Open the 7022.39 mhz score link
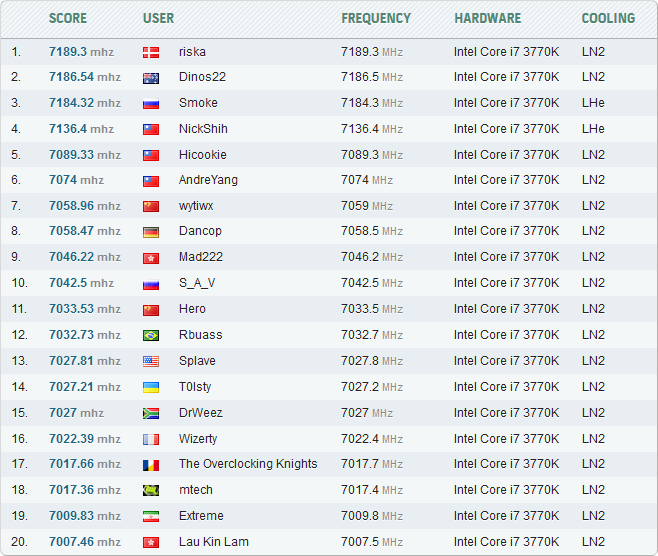This screenshot has width=658, height=556. (x=85, y=439)
